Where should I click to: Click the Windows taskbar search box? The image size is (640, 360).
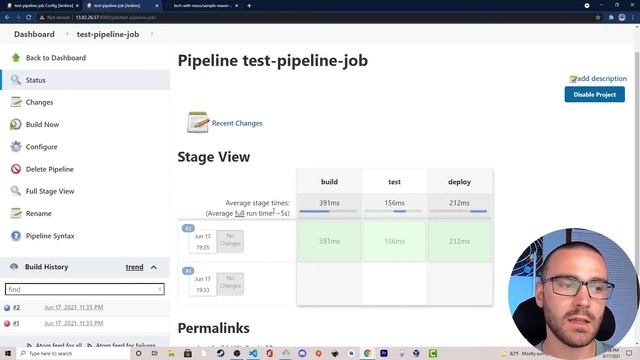tap(73, 353)
